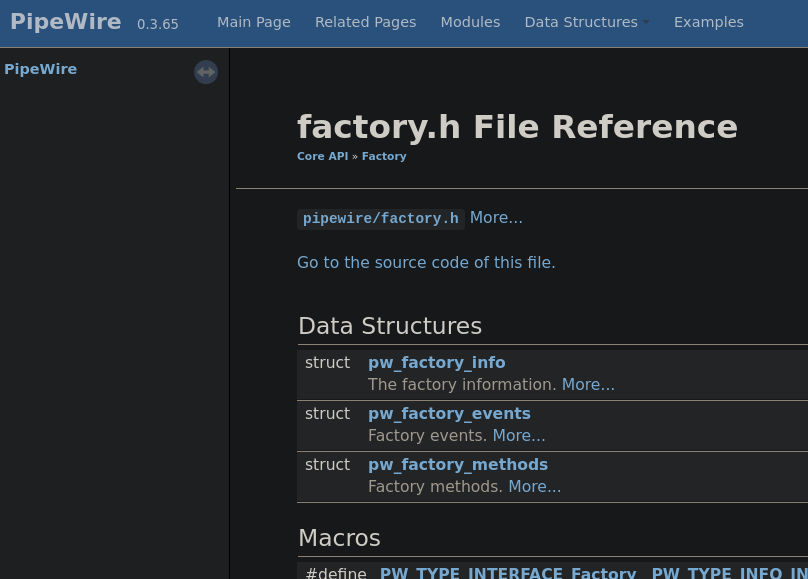
Task: Click the PipeWire project title
Action: click(66, 22)
